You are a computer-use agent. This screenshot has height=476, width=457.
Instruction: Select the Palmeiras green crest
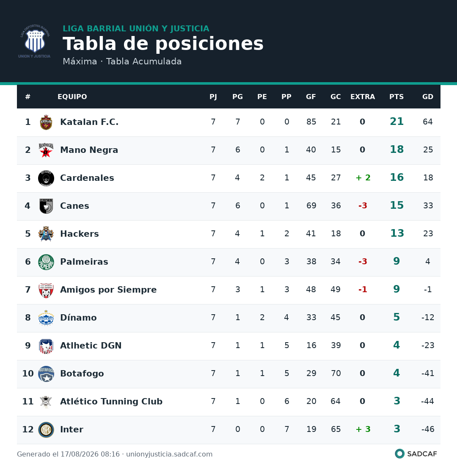click(x=46, y=262)
